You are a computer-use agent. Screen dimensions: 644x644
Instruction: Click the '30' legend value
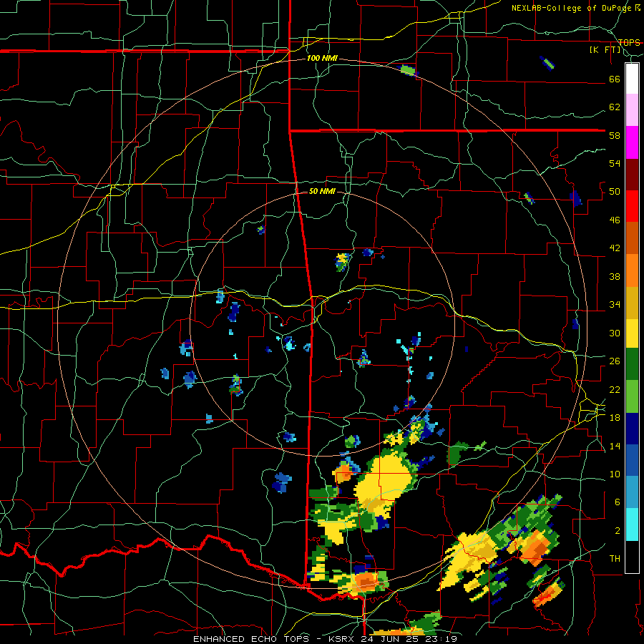click(x=615, y=333)
